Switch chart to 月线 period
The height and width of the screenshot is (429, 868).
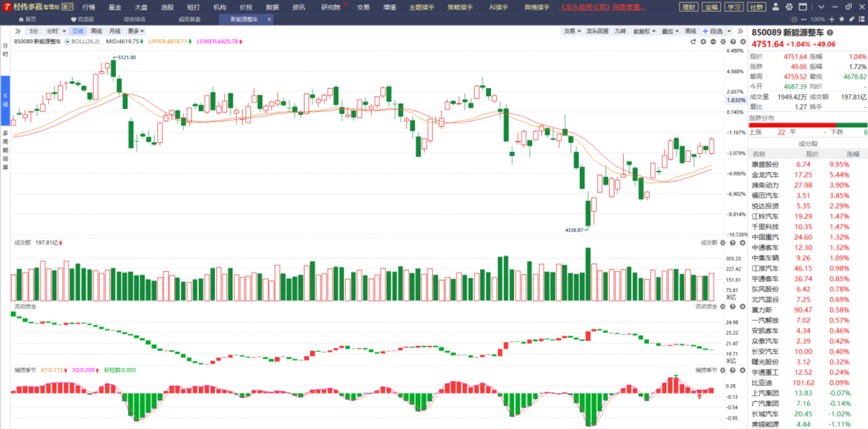115,31
